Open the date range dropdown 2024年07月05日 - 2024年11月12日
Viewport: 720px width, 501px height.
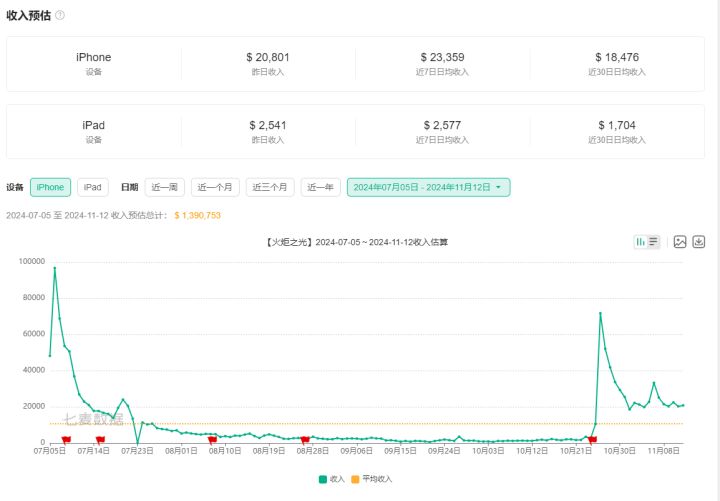click(x=428, y=187)
